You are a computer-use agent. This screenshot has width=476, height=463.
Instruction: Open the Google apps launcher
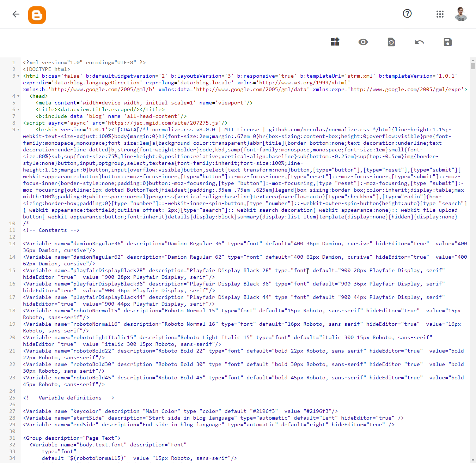click(440, 14)
